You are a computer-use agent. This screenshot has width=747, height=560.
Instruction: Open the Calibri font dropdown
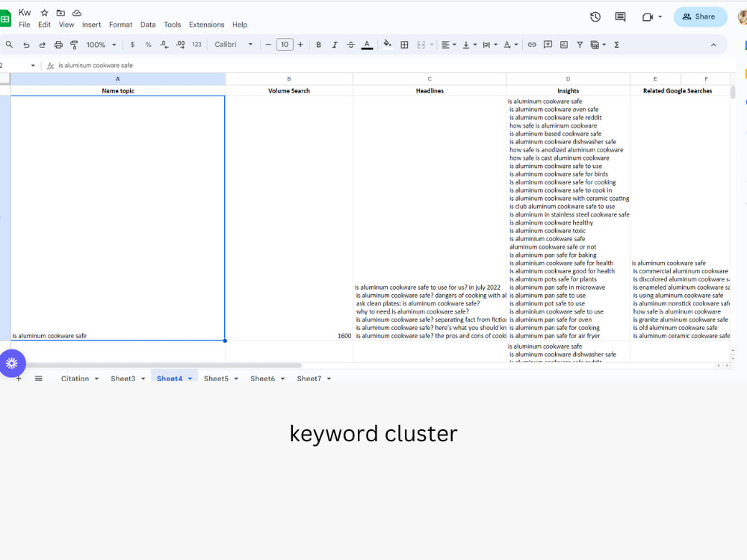233,45
